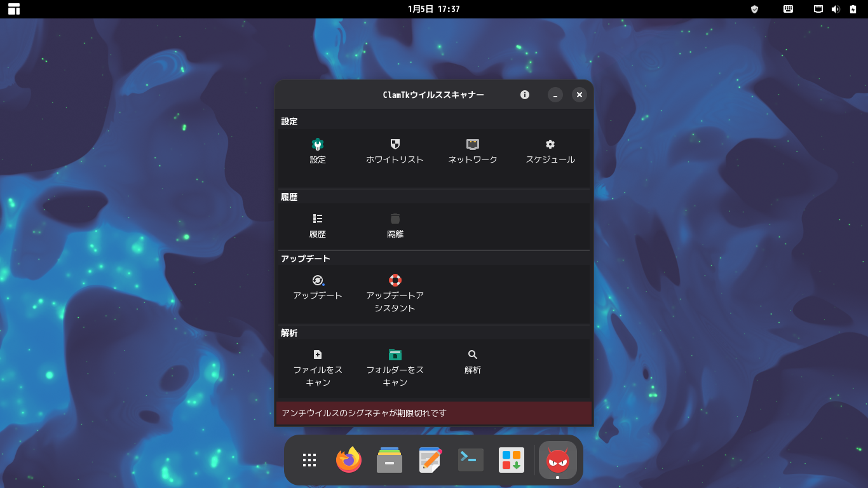
Task: Open the volume indicator in the top bar
Action: click(x=836, y=9)
